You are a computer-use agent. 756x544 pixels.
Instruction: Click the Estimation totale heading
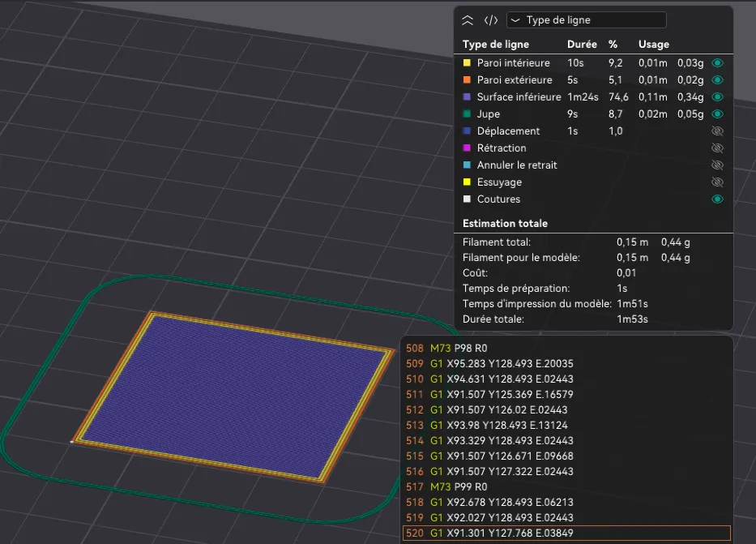[505, 223]
